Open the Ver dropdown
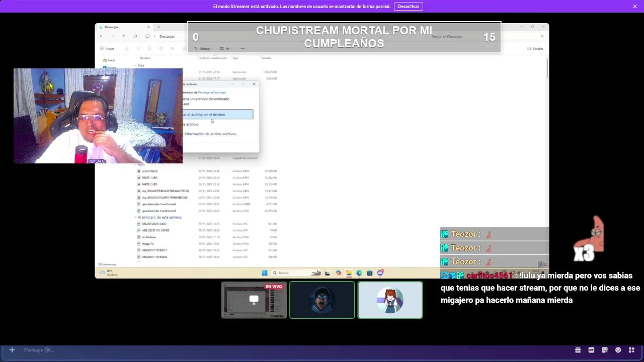Viewport: 644px width, 362px height. (227, 49)
